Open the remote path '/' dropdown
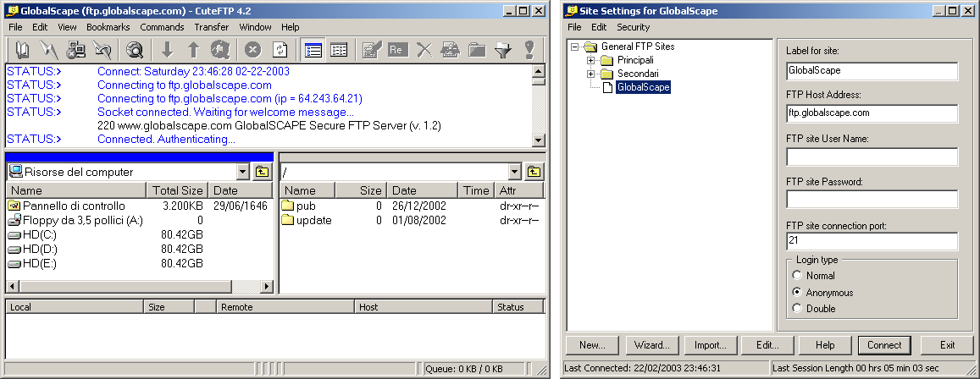 coord(515,172)
